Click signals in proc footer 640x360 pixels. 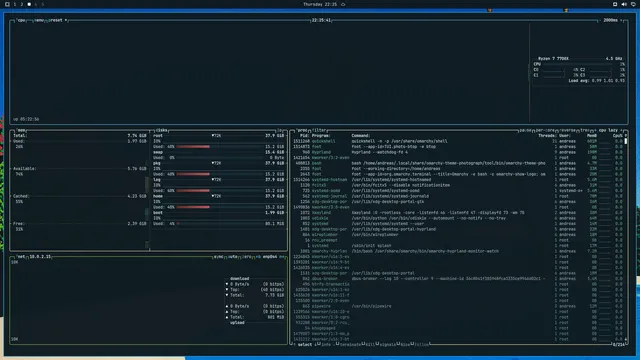388,344
